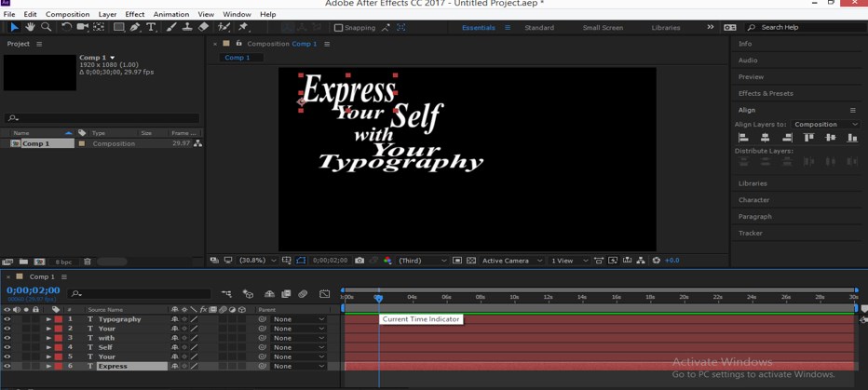Take a snapshot with camera icon
Screen dimensions: 868x390
[359, 261]
